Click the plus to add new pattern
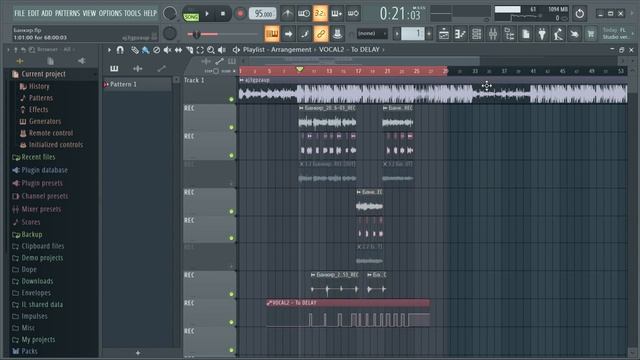This screenshot has height=360, width=640. [429, 34]
